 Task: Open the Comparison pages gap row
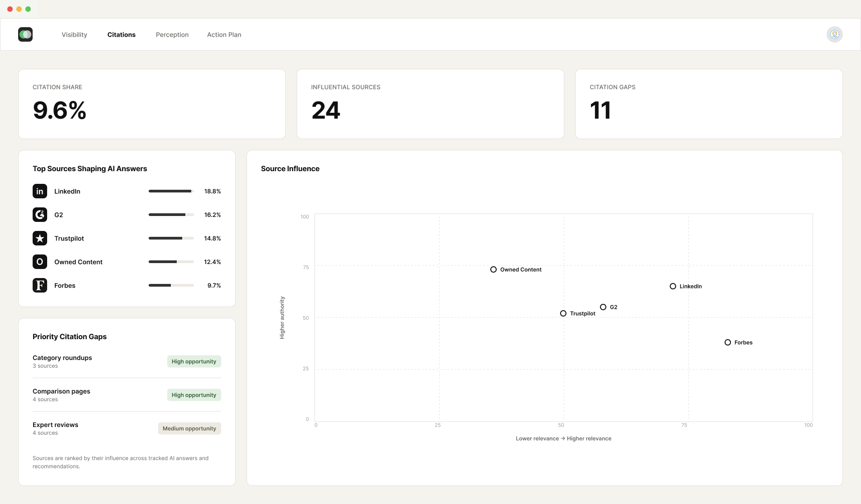click(127, 395)
